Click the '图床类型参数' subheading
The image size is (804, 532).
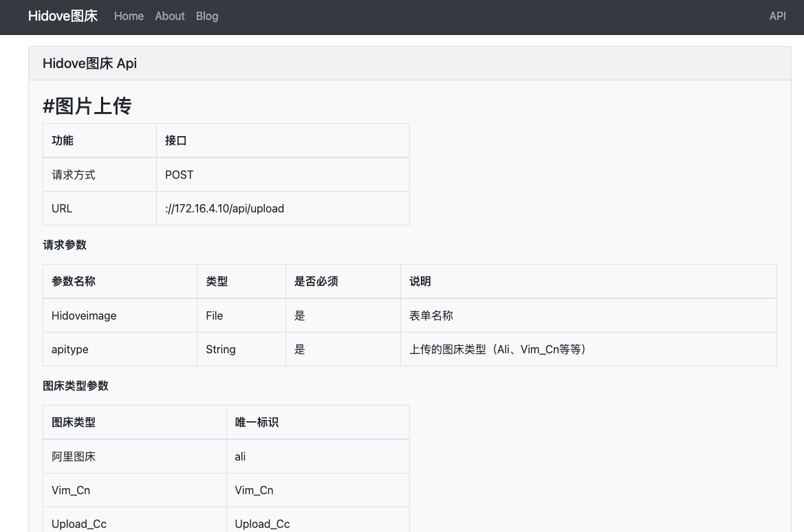(76, 386)
